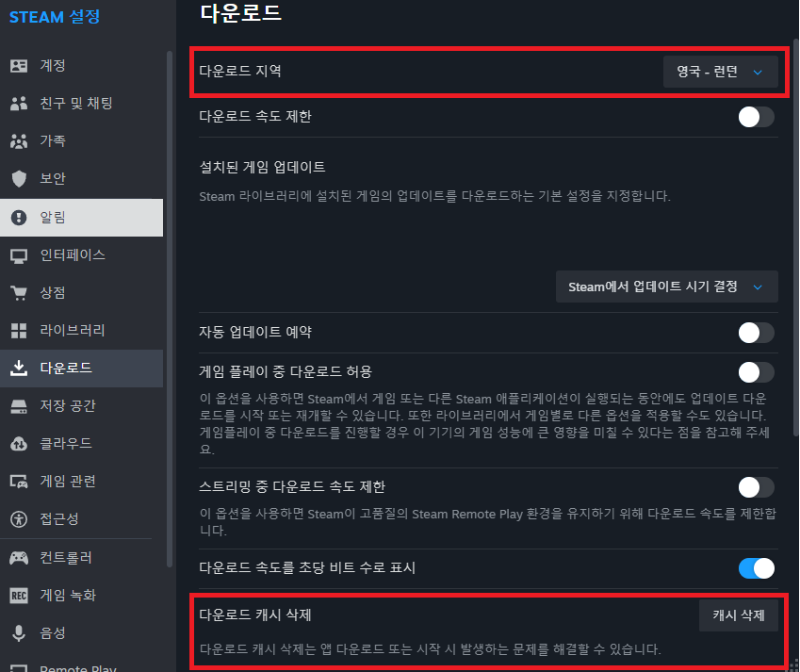
Task: Disable 다운로드 속도를 초당 비트 수로 표시
Action: (756, 568)
